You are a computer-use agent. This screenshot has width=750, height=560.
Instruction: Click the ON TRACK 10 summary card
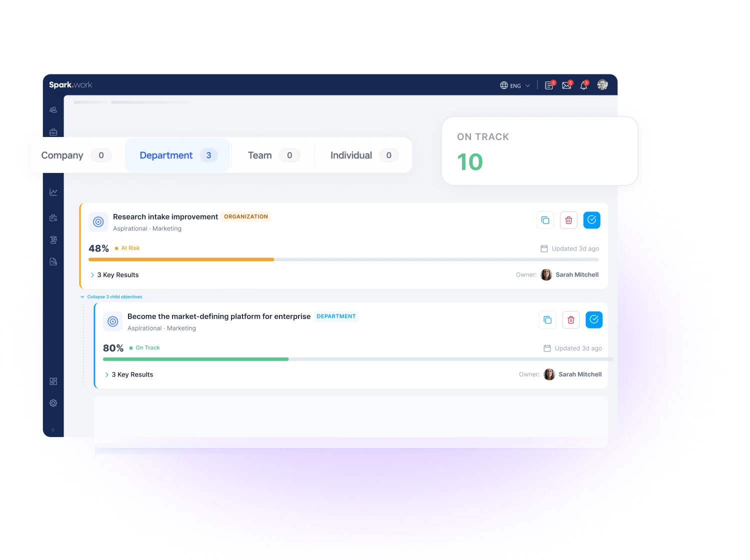(540, 151)
